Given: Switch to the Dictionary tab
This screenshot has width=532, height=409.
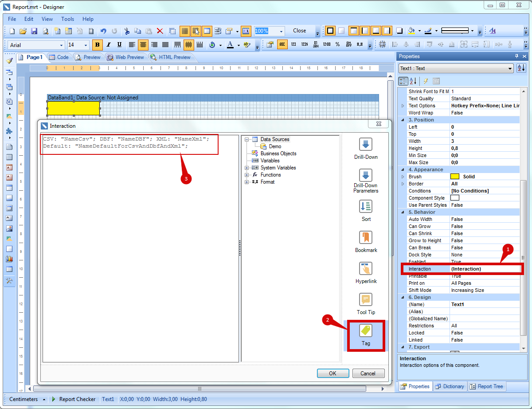Looking at the screenshot, I should pyautogui.click(x=450, y=386).
